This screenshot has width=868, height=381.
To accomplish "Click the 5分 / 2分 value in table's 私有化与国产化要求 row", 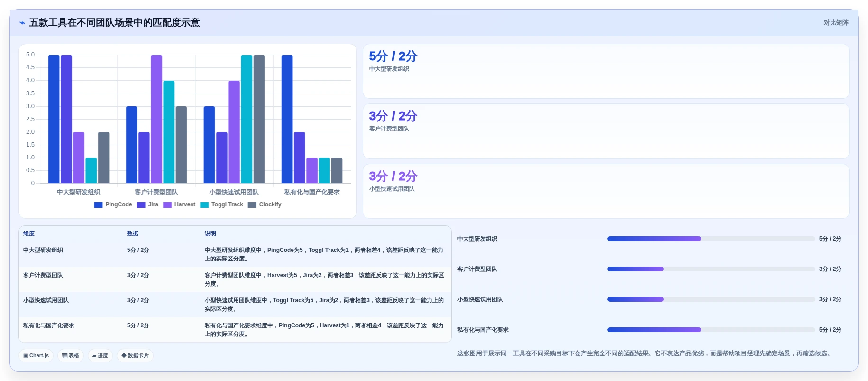I will click(x=138, y=325).
